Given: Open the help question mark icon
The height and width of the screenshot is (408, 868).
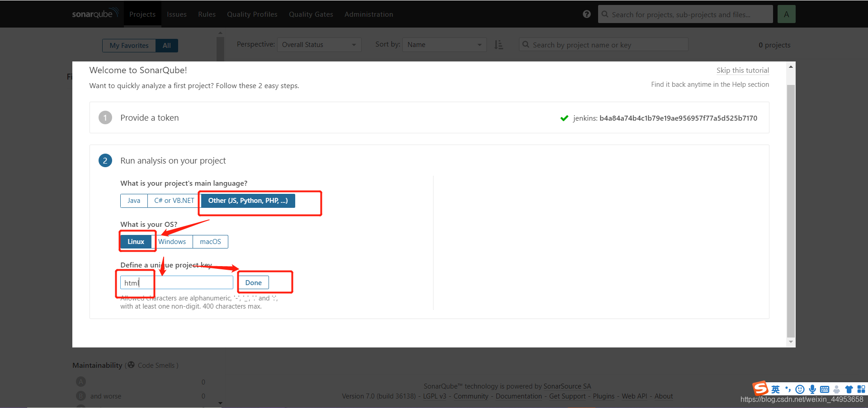Looking at the screenshot, I should pyautogui.click(x=587, y=14).
